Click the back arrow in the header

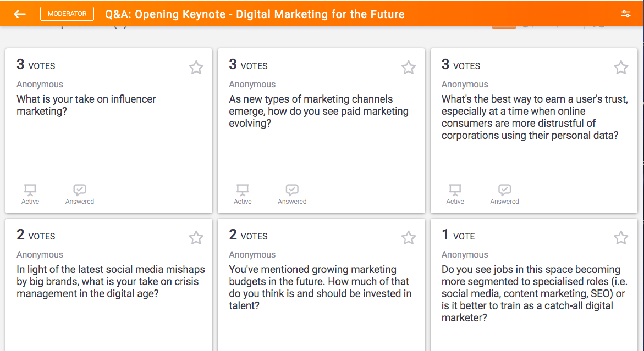(20, 14)
